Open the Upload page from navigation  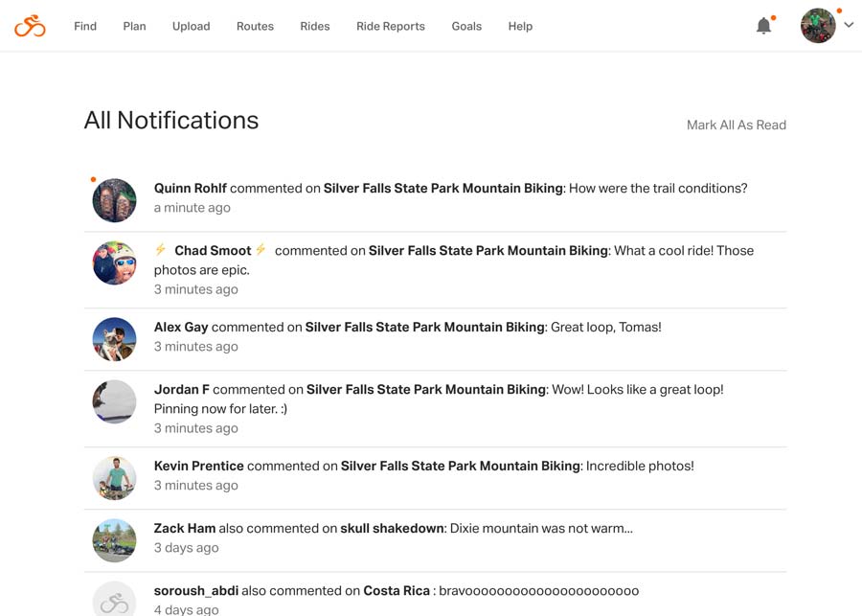pyautogui.click(x=192, y=27)
